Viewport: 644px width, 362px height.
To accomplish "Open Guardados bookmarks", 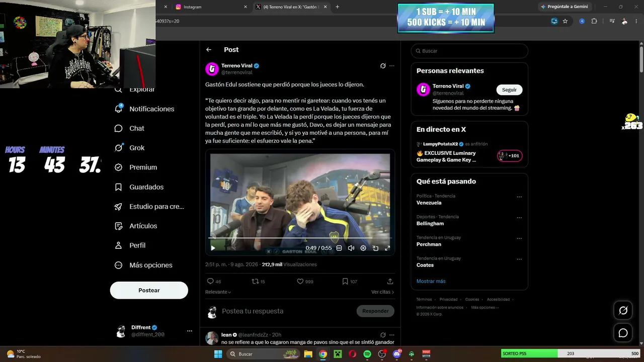I will tap(139, 187).
